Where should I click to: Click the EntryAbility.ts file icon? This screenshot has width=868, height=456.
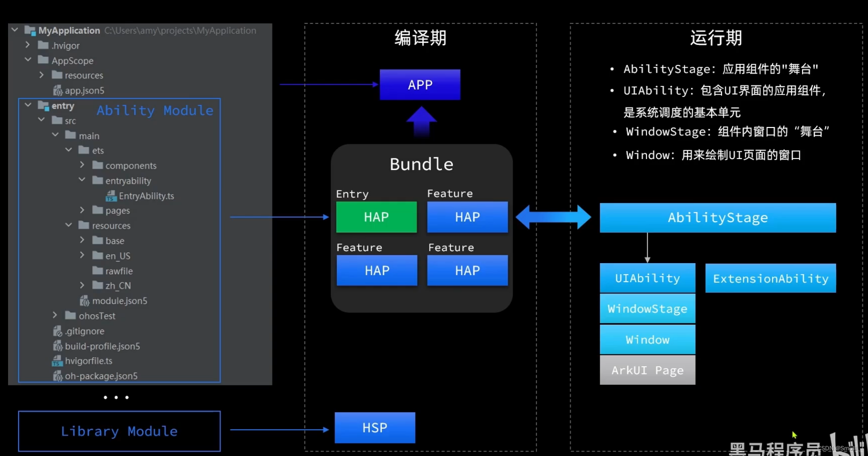(111, 196)
